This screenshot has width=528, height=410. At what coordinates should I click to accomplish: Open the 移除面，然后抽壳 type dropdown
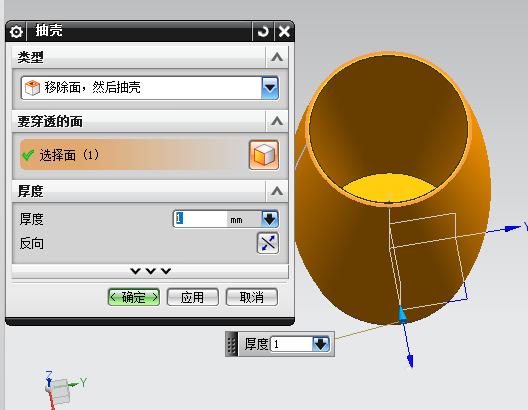(270, 88)
